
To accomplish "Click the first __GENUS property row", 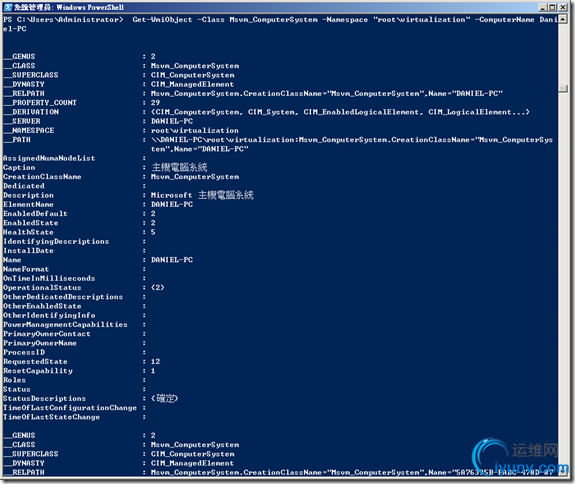I will pos(79,56).
